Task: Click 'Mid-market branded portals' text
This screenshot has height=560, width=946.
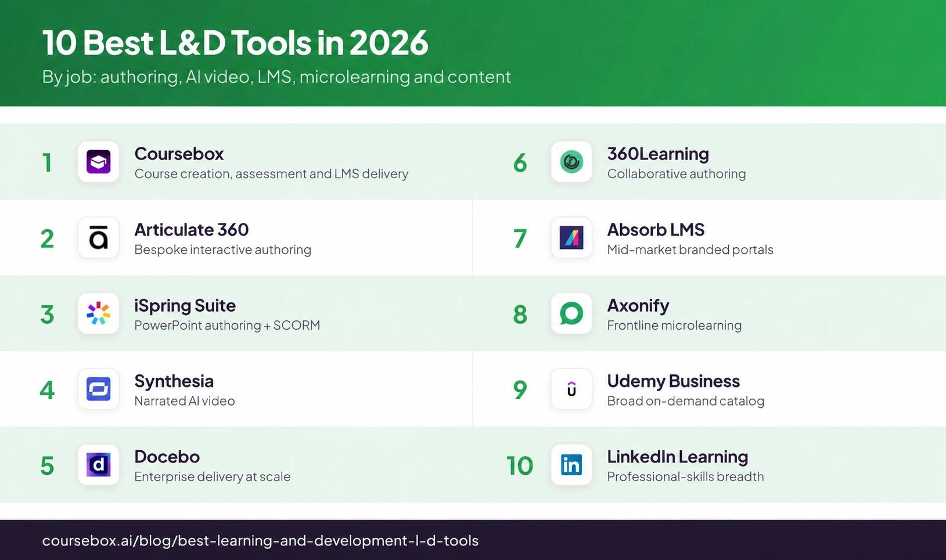Action: point(690,250)
